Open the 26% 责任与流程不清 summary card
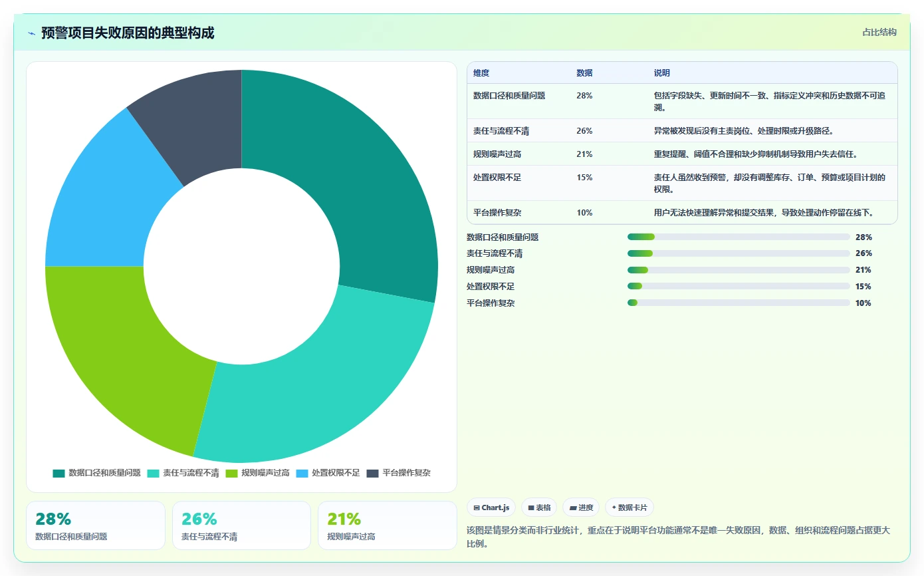924x576 pixels. (241, 525)
